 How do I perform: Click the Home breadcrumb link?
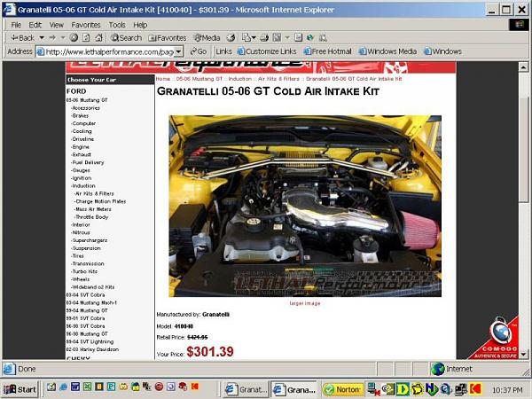pos(163,79)
